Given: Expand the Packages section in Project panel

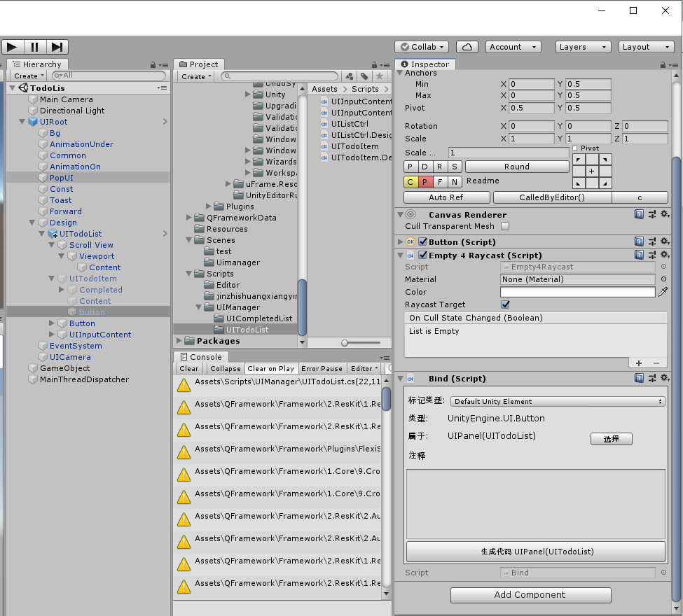Looking at the screenshot, I should click(x=179, y=341).
